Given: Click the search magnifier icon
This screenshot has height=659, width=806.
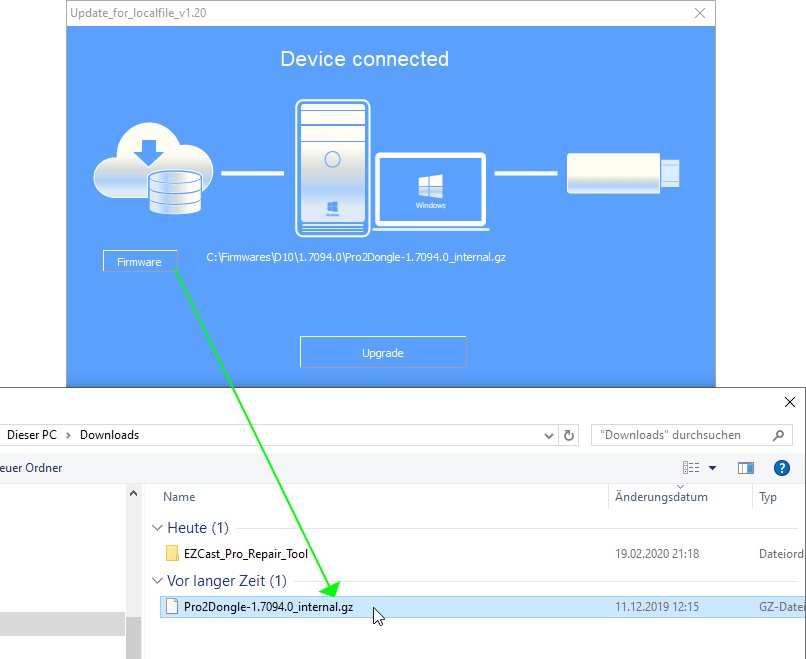Looking at the screenshot, I should click(778, 435).
